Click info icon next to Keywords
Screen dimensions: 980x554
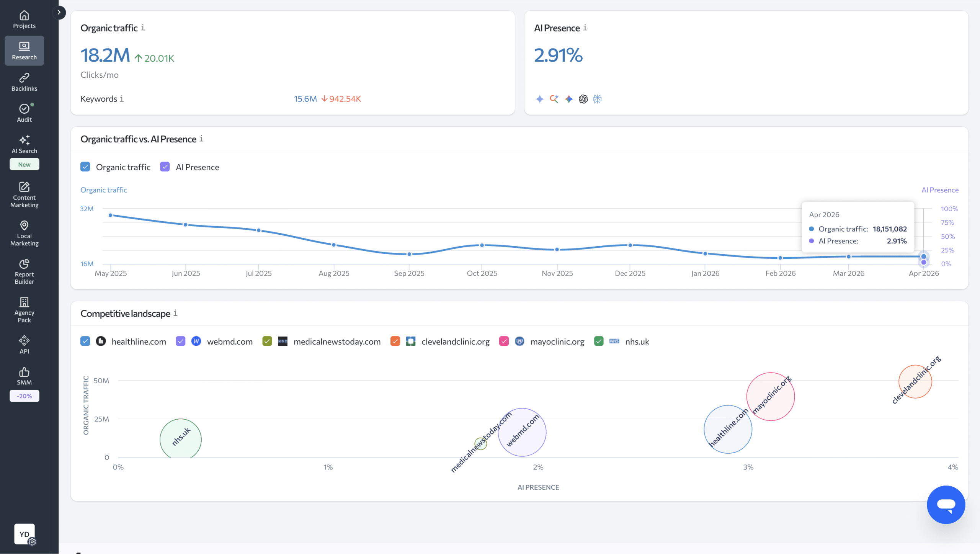tap(122, 99)
